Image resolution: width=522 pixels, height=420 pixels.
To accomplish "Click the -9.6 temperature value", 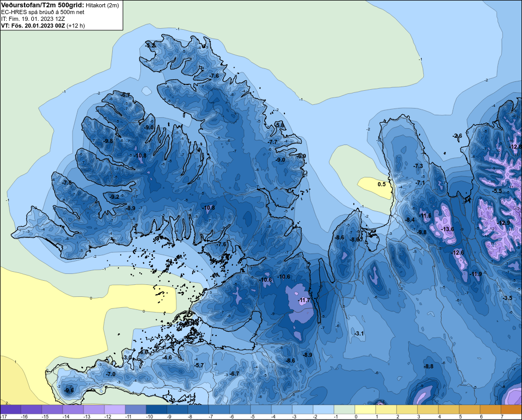I will click(69, 390).
